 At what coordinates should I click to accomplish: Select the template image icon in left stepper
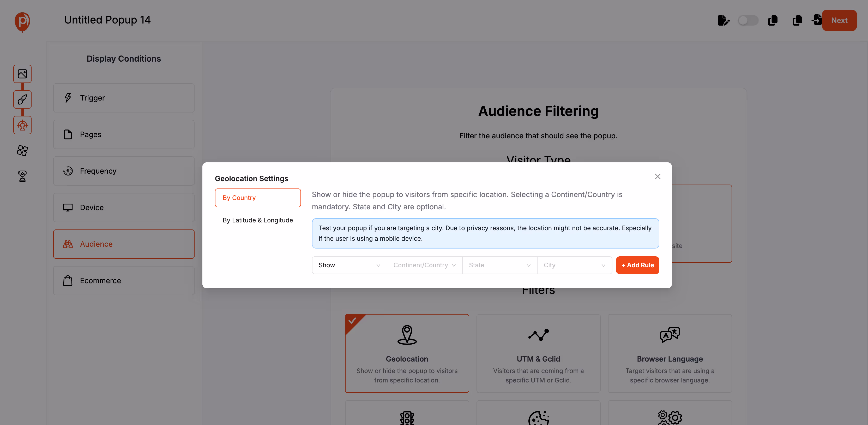coord(22,74)
